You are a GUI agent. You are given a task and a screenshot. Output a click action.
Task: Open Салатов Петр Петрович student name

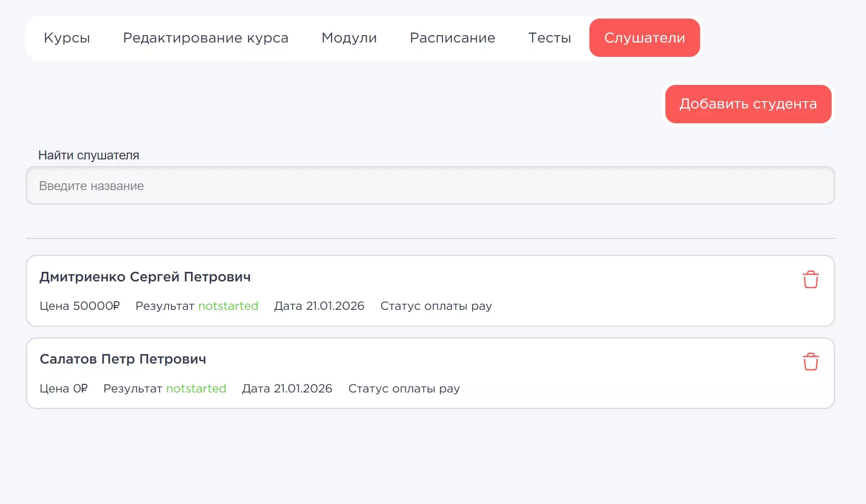pos(123,359)
